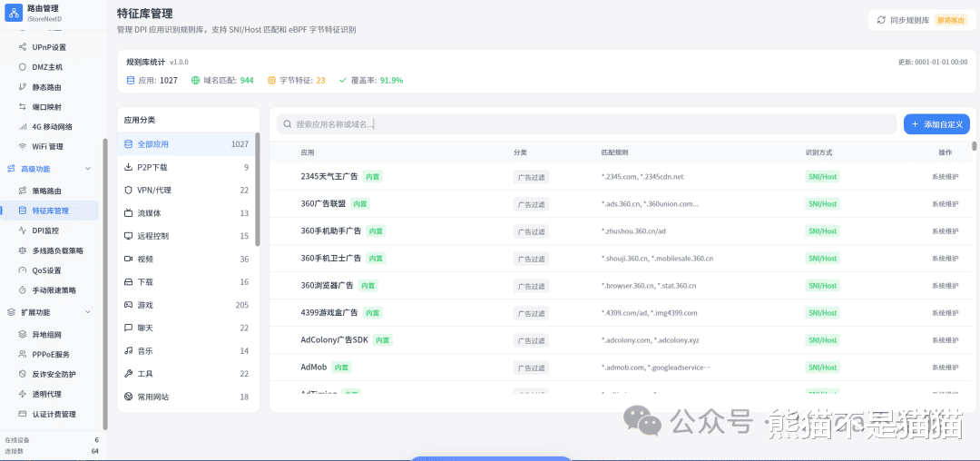Click the VPN/代理 shield icon in categories

pos(128,190)
